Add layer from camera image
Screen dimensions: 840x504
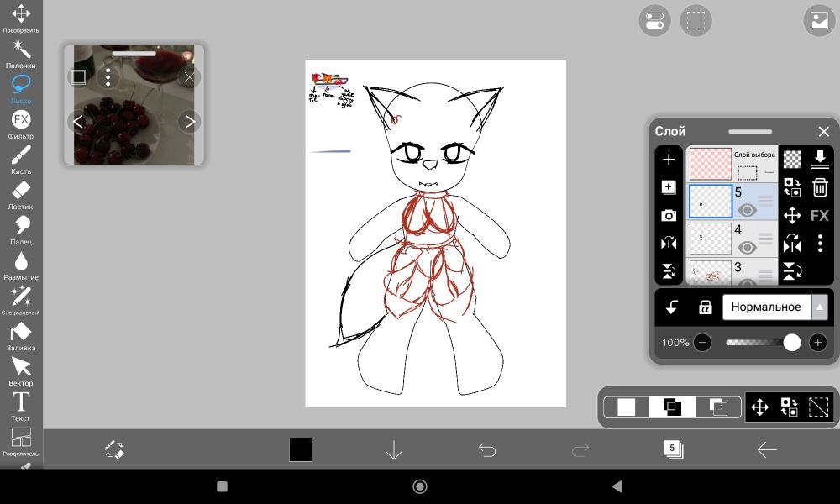pos(669,215)
